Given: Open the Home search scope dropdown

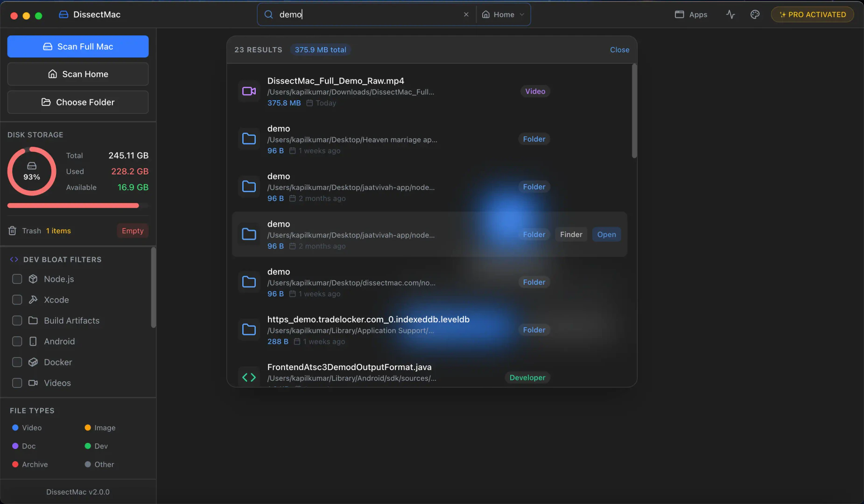Looking at the screenshot, I should [503, 14].
